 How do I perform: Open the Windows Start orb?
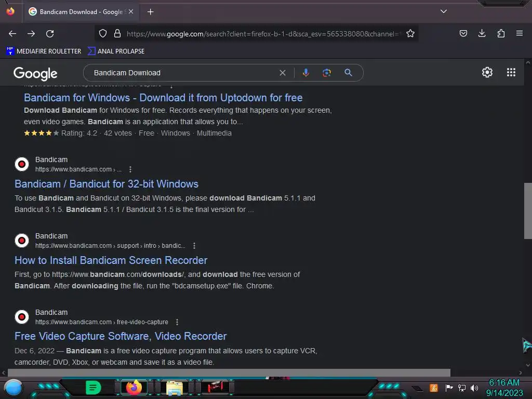click(x=14, y=388)
